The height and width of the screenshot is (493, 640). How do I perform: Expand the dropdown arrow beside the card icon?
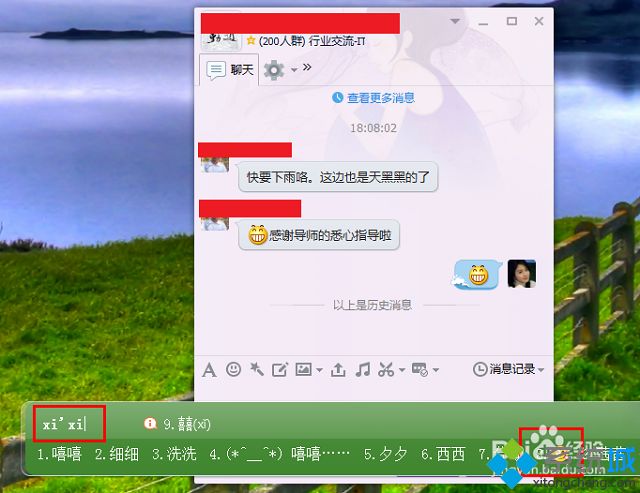(x=436, y=370)
